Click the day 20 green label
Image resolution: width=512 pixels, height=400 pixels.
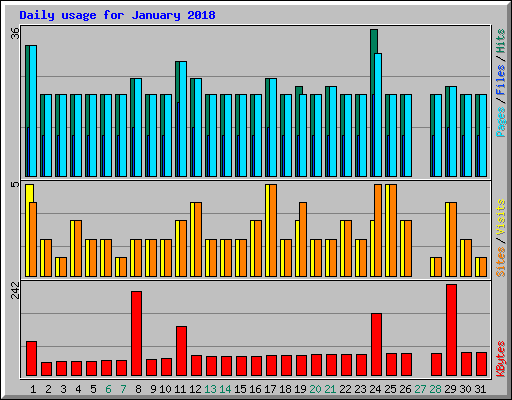(x=315, y=389)
